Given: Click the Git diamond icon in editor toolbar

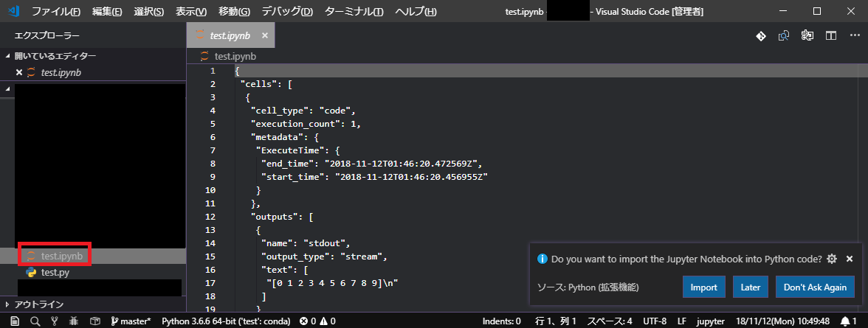Looking at the screenshot, I should tap(759, 35).
